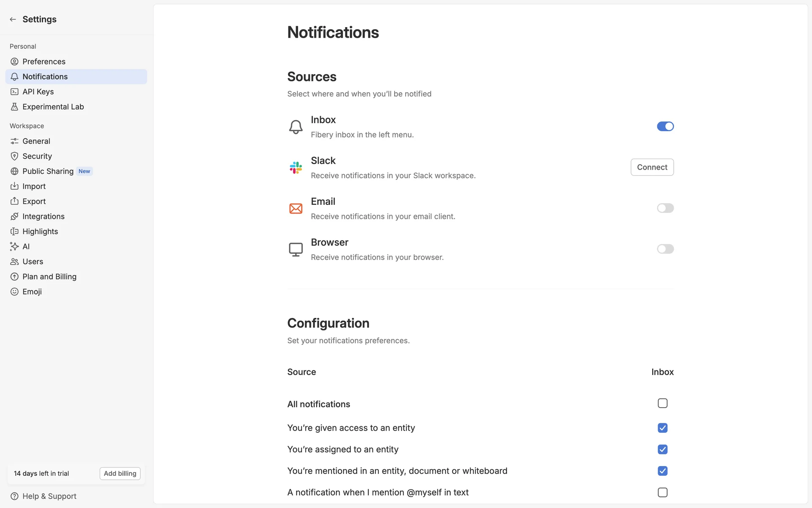Image resolution: width=812 pixels, height=508 pixels.
Task: Turn off the Inbox notifications toggle
Action: coord(665,126)
